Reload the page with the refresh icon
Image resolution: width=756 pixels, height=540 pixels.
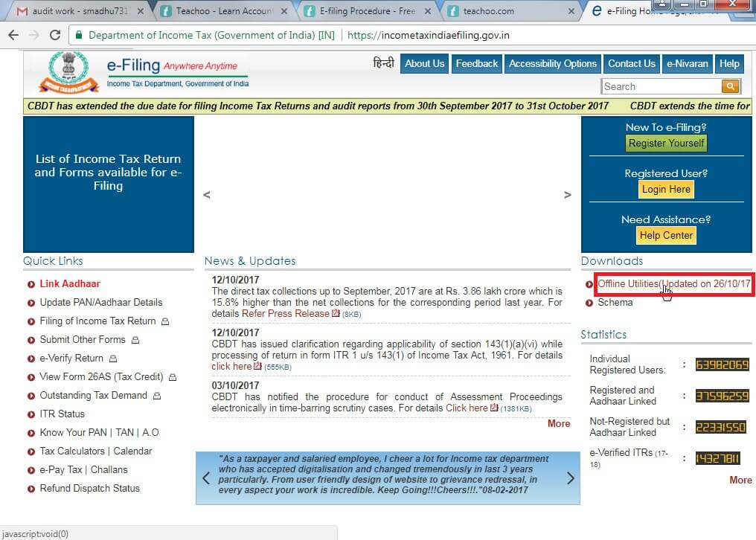click(x=55, y=35)
